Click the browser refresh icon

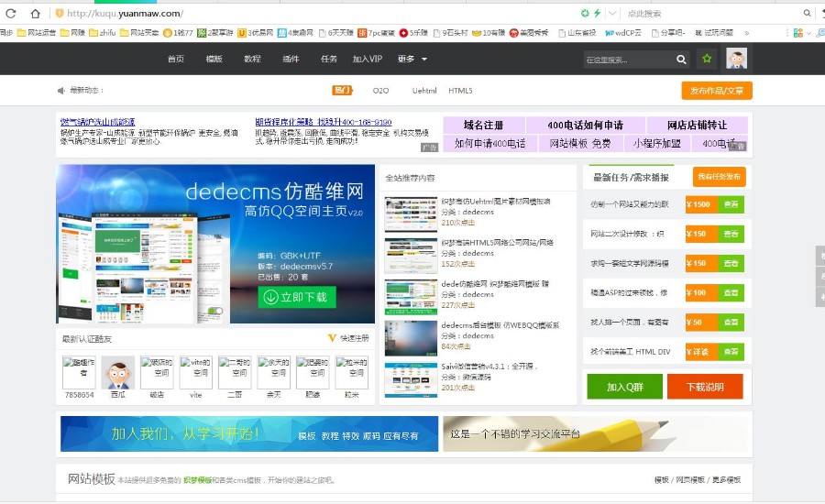click(11, 14)
